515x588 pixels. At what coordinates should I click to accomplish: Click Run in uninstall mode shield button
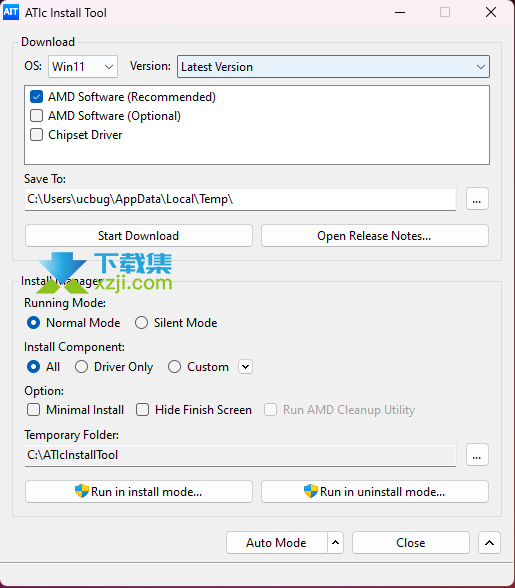375,491
